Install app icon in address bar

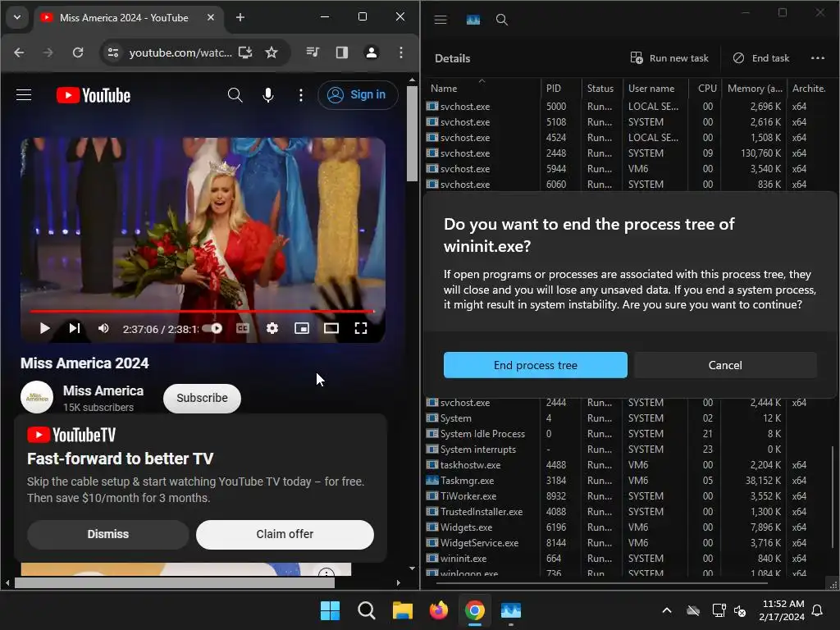[x=245, y=52]
